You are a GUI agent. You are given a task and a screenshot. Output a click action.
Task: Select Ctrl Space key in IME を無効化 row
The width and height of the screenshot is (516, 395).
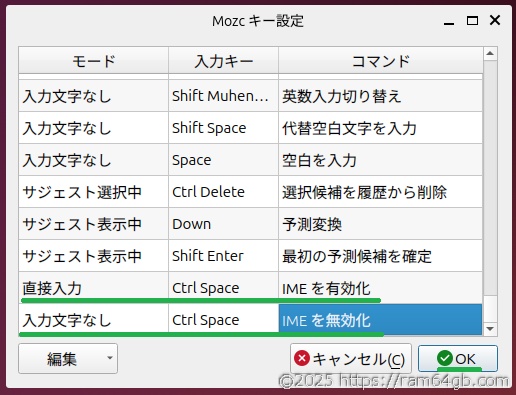coord(223,320)
